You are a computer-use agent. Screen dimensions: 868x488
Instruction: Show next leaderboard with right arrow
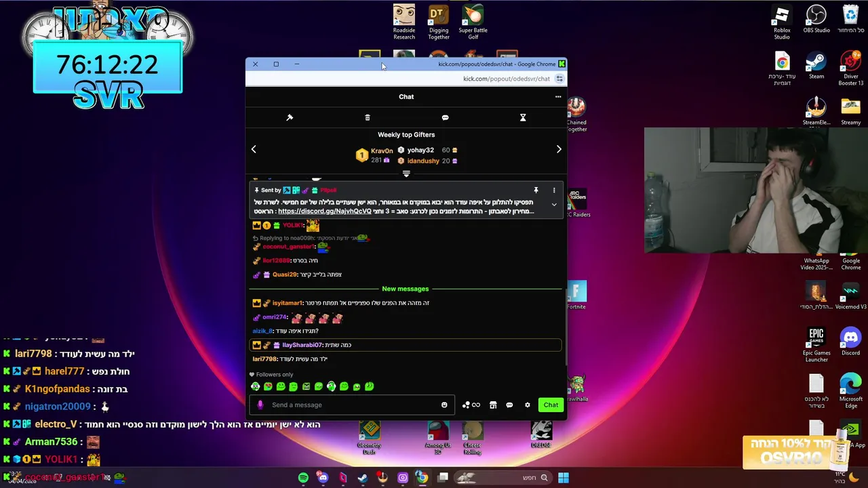559,149
